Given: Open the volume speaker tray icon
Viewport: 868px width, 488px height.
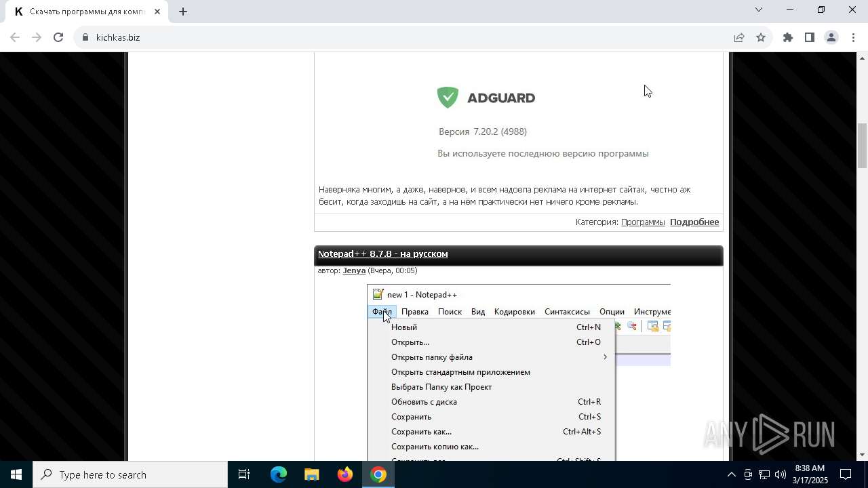Looking at the screenshot, I should point(780,474).
